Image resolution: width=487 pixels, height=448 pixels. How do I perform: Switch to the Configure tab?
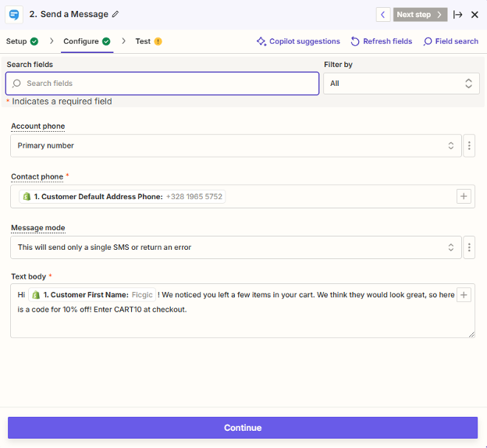(x=87, y=41)
